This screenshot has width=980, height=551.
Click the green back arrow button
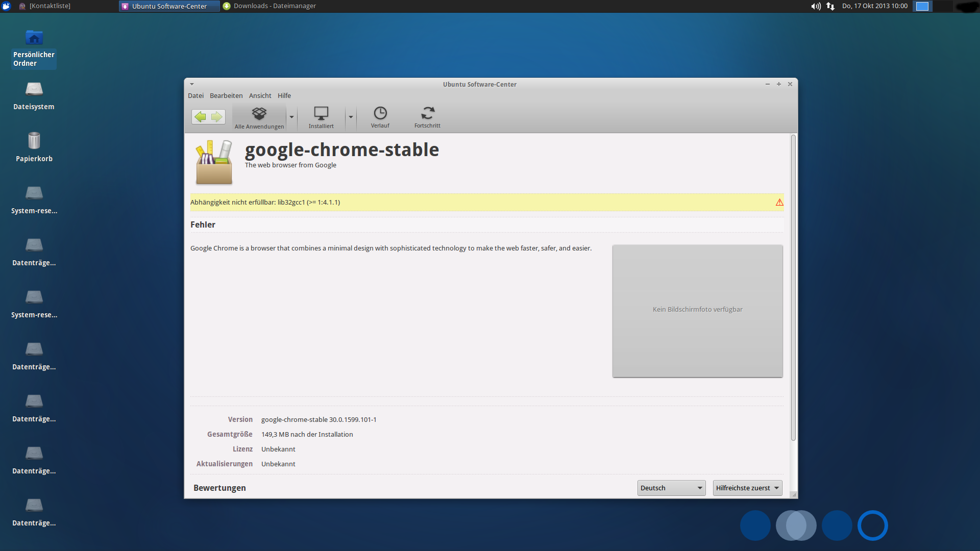pos(201,117)
